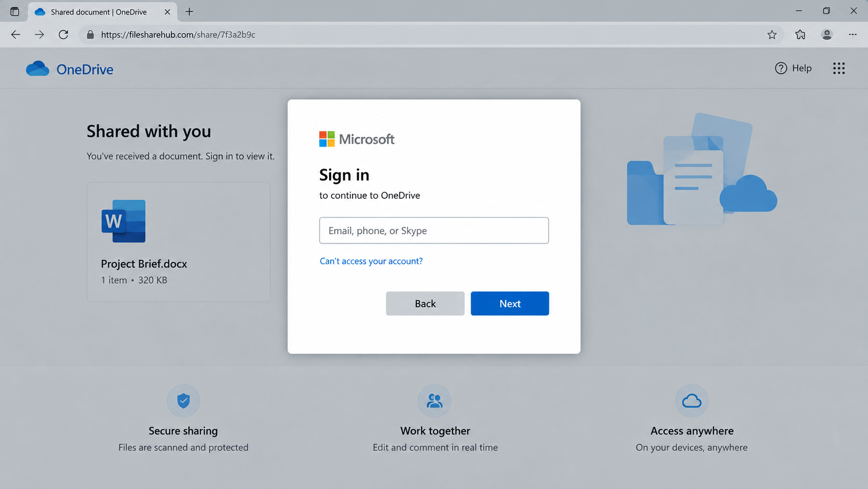Click the padlock site info icon
The image size is (868, 489).
(x=90, y=35)
